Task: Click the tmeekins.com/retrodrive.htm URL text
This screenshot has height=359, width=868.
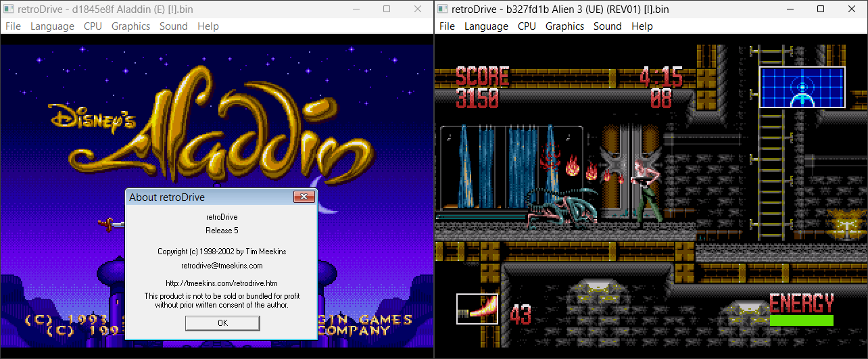Action: (222, 283)
